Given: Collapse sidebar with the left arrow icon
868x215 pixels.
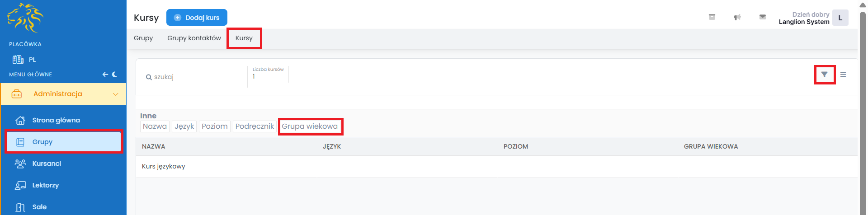Looking at the screenshot, I should 105,75.
